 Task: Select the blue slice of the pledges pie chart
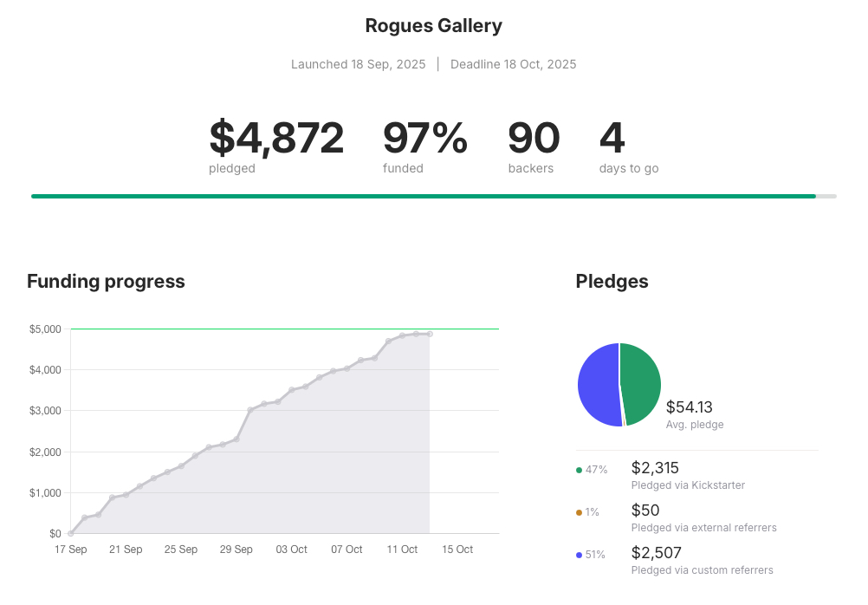598,386
